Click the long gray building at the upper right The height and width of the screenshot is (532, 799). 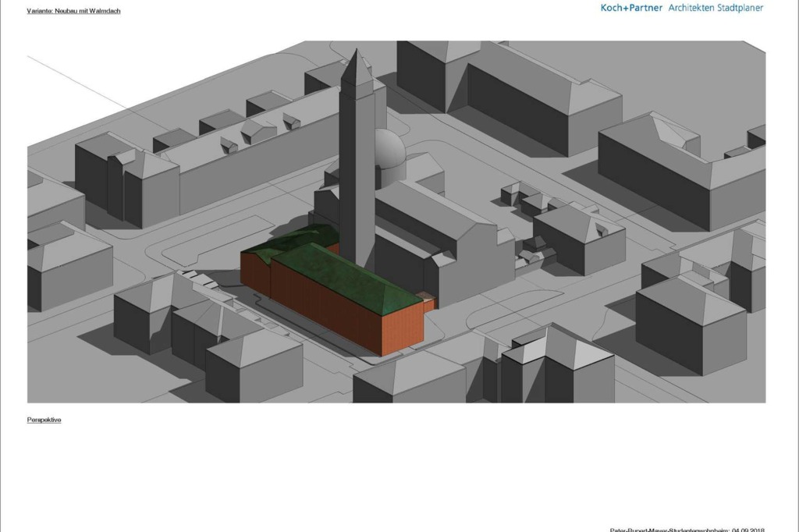679,168
